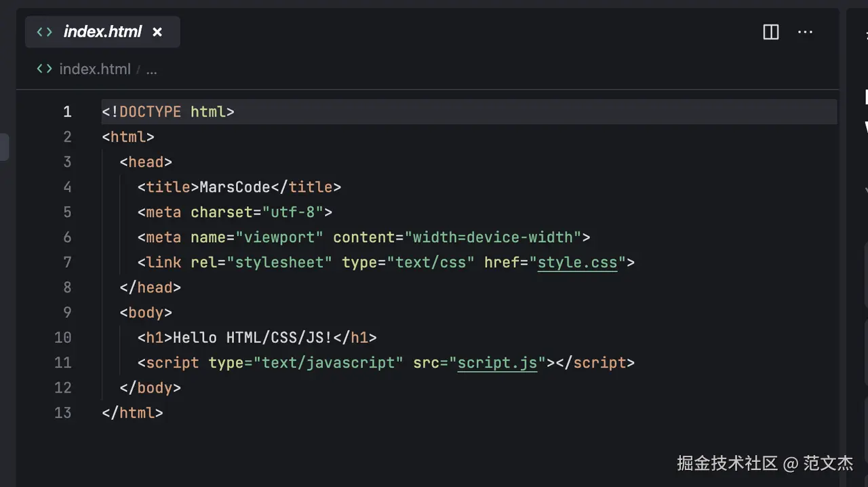Click the breadcrumb HTML file icon
This screenshot has height=487, width=868.
(x=45, y=69)
